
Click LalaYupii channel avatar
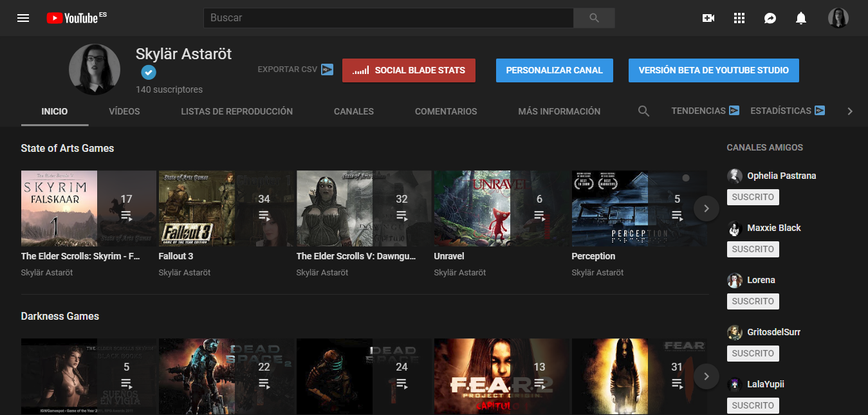735,385
